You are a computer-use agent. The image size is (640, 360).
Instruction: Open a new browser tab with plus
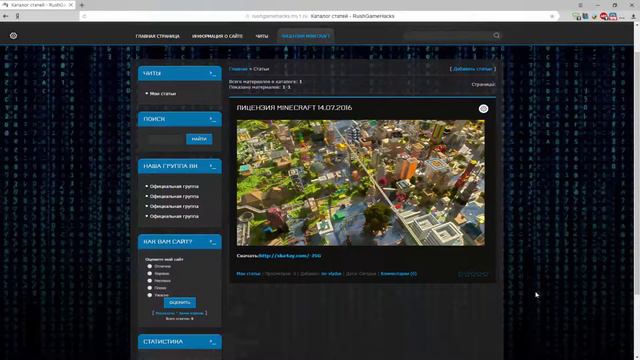(x=82, y=5)
